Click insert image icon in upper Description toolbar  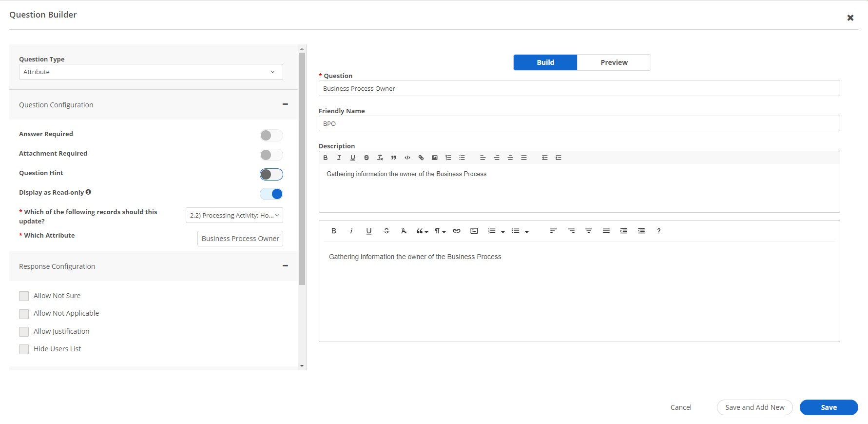tap(435, 158)
